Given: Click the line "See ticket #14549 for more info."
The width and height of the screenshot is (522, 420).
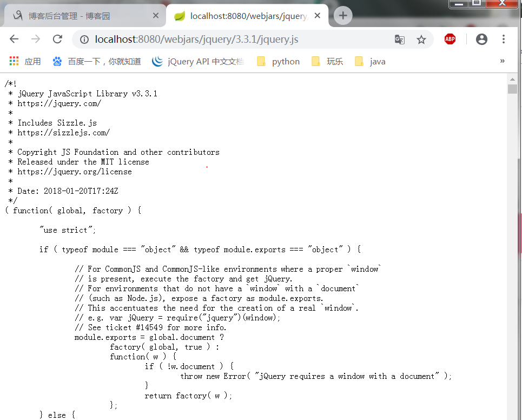Looking at the screenshot, I should point(150,328).
